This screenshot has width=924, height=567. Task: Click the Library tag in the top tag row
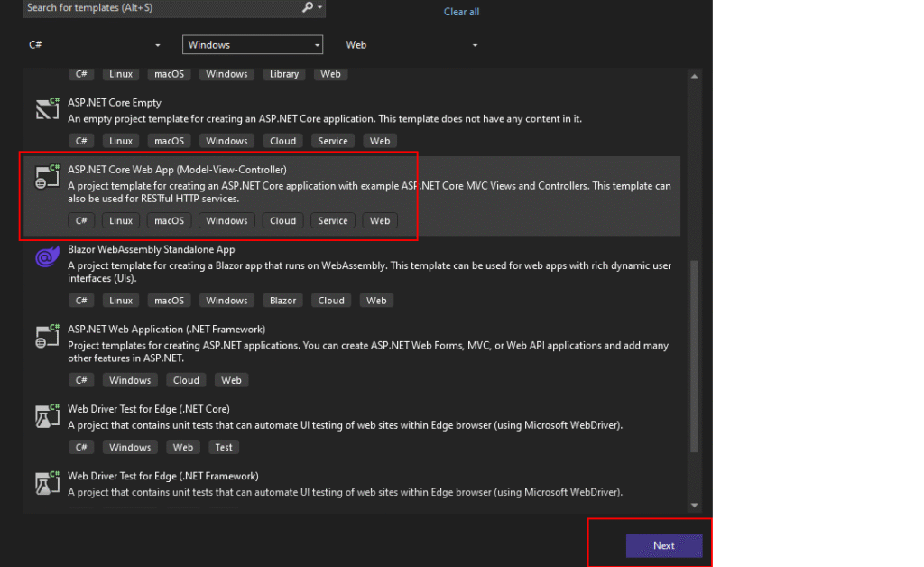284,74
